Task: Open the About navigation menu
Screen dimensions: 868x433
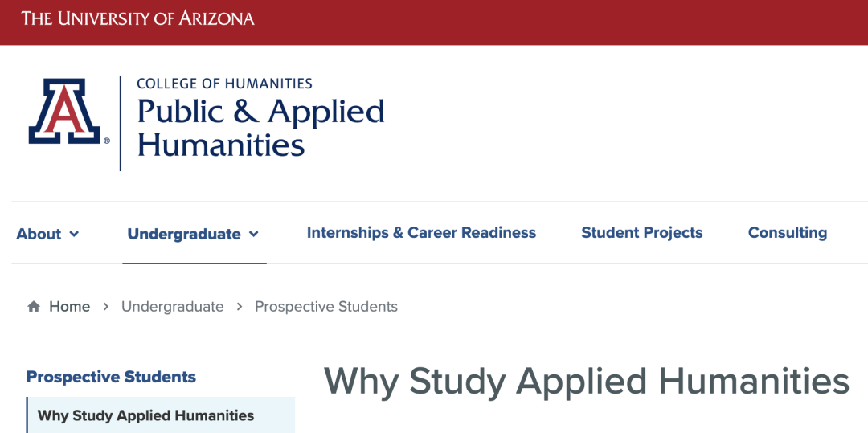Action: pyautogui.click(x=39, y=234)
